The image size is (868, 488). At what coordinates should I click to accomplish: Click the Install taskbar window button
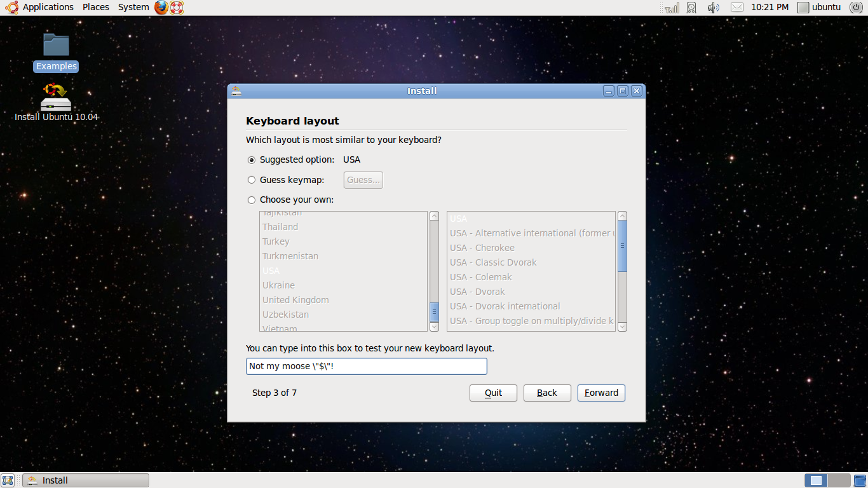pyautogui.click(x=86, y=480)
